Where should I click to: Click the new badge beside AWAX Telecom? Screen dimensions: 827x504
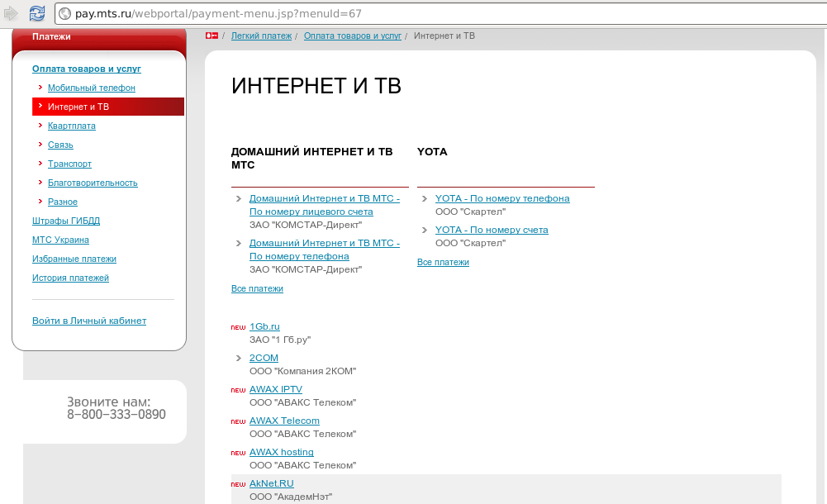pyautogui.click(x=239, y=421)
